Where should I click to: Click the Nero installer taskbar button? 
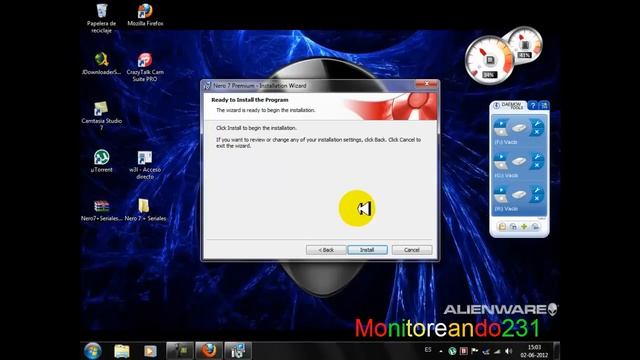pos(238,351)
